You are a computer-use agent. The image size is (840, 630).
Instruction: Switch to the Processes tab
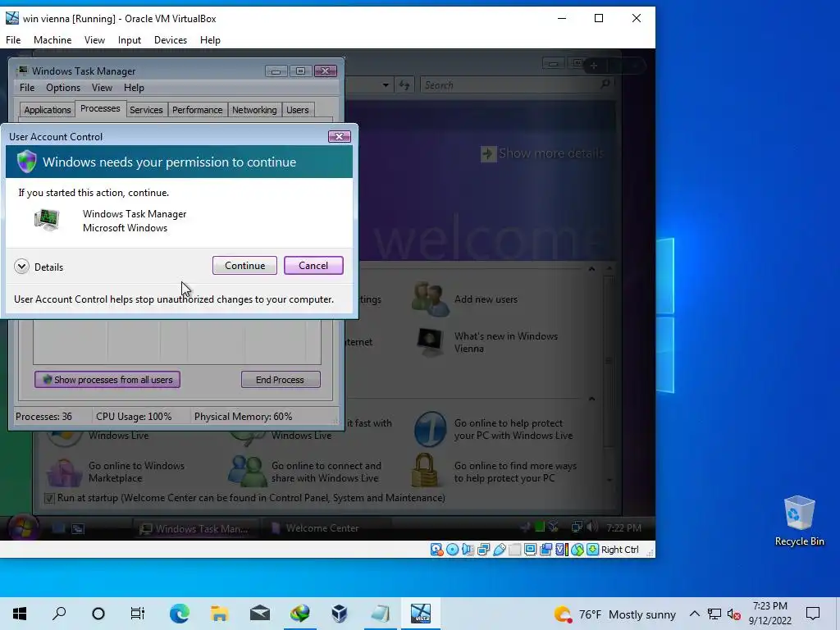tap(100, 108)
